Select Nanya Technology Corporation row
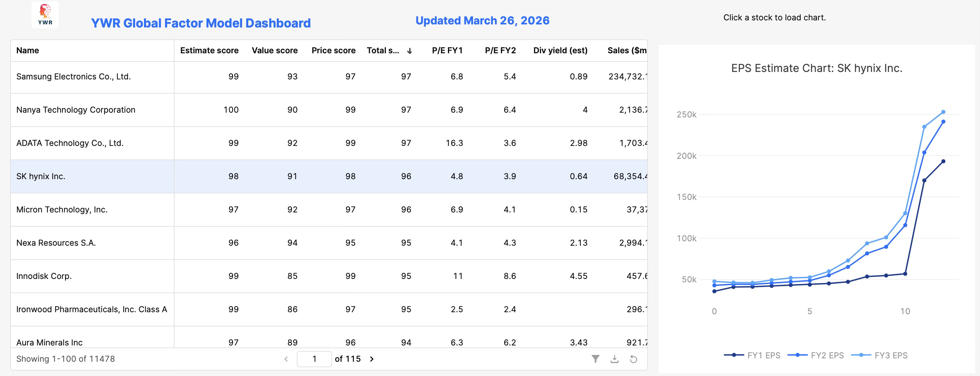This screenshot has width=980, height=376. point(76,110)
